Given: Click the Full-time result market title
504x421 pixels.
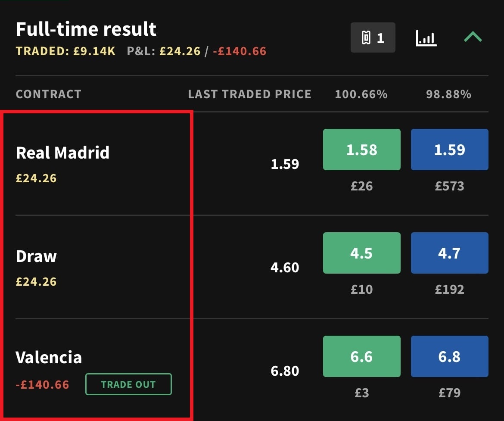Looking at the screenshot, I should (x=86, y=29).
